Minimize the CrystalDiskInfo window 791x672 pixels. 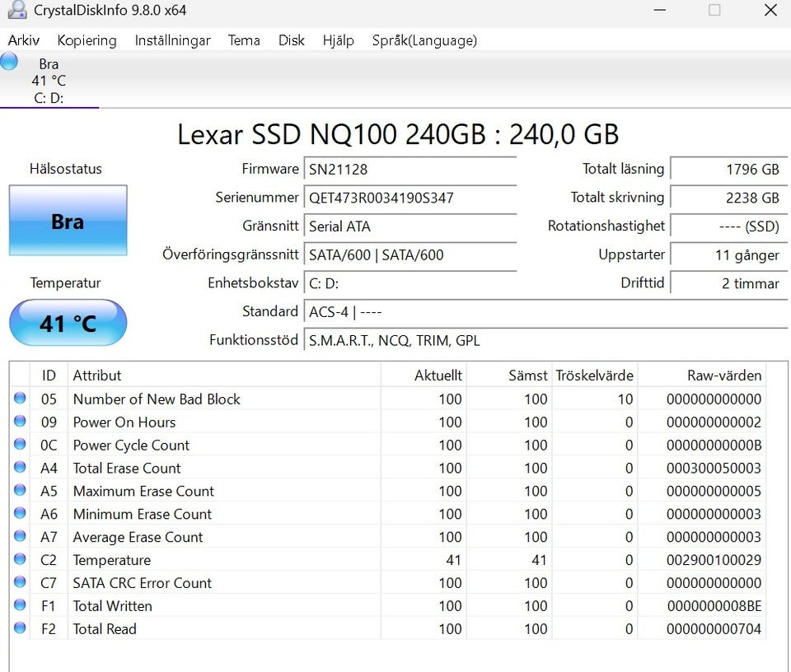pyautogui.click(x=660, y=10)
